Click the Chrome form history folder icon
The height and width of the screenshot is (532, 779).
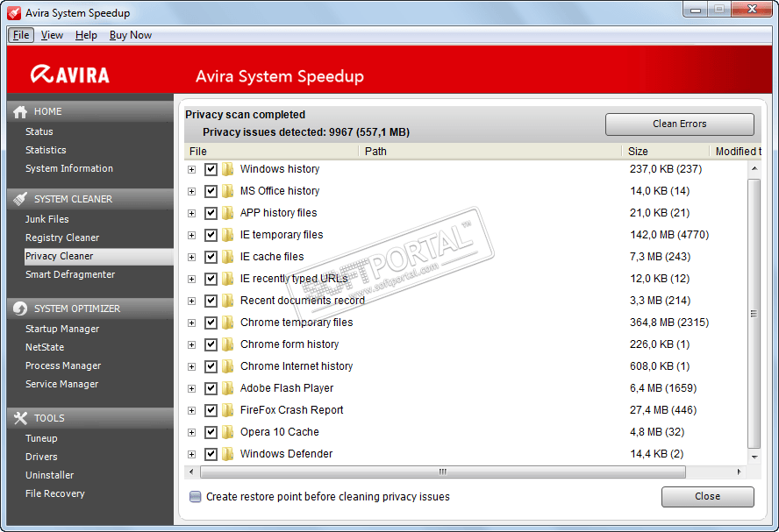pyautogui.click(x=227, y=344)
